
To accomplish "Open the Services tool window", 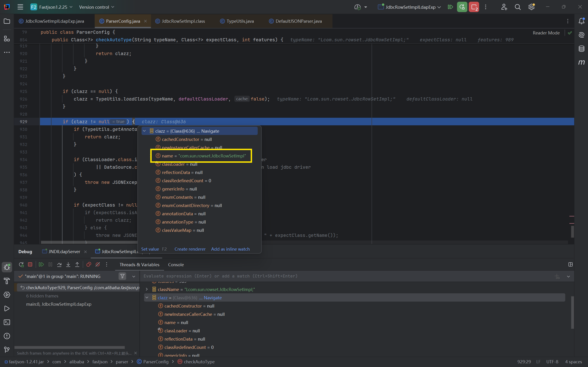I will [x=7, y=295].
